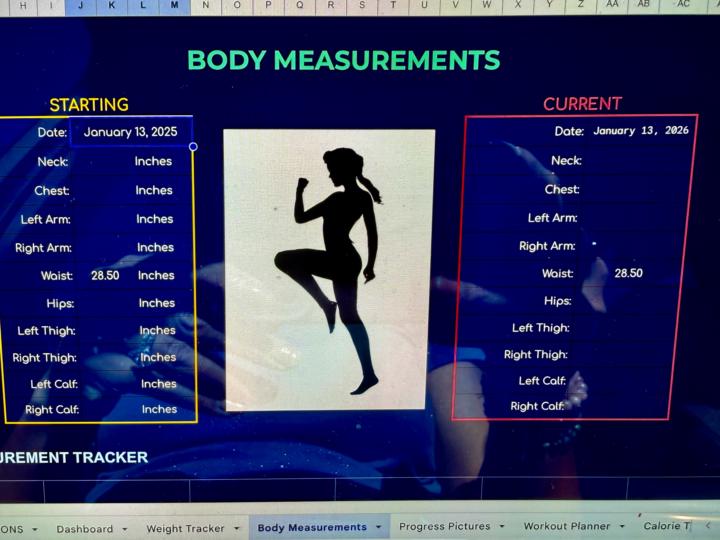Select column U header
This screenshot has width=720, height=540.
[424, 5]
